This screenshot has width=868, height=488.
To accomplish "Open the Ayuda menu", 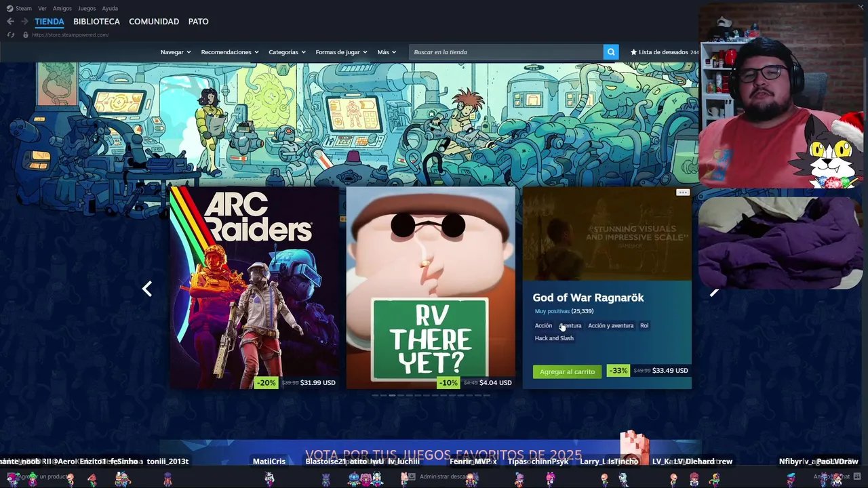I will (x=110, y=8).
